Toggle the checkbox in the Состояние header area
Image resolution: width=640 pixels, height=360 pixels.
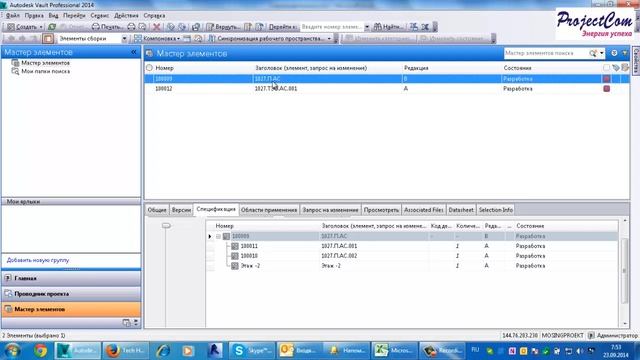click(x=607, y=68)
